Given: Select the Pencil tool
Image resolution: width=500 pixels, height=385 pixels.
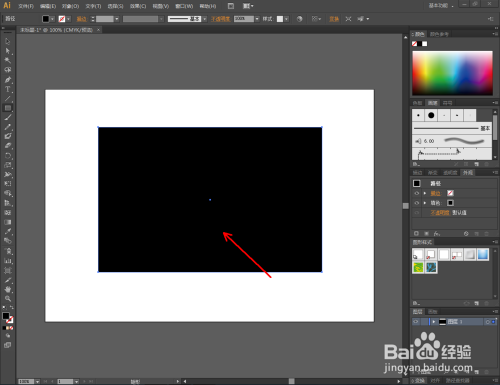Looking at the screenshot, I should click(x=8, y=127).
